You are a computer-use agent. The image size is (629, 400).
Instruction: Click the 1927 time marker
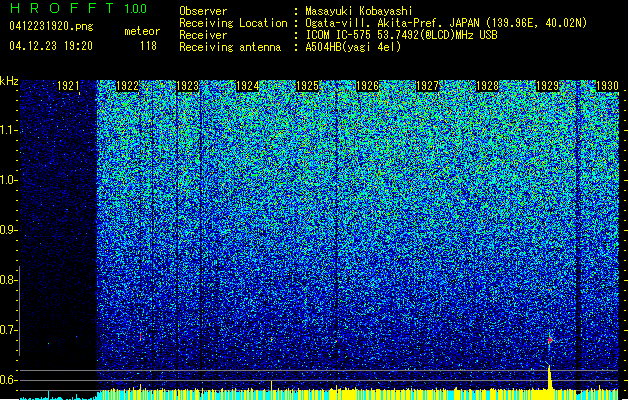428,86
